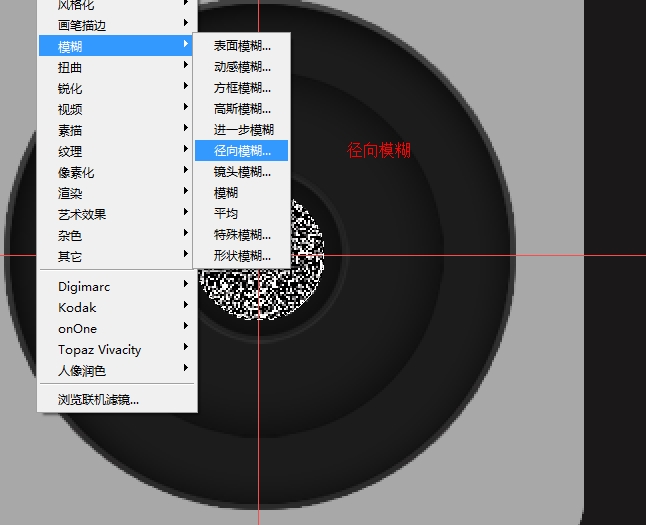646x525 pixels.
Task: Select the 镜头模糊 menu entry
Action: pyautogui.click(x=242, y=172)
